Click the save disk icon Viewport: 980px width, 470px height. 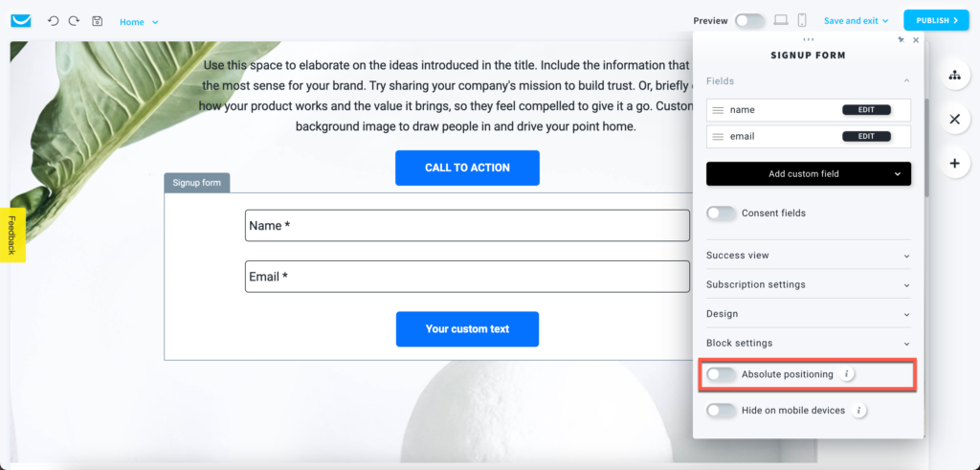[97, 21]
